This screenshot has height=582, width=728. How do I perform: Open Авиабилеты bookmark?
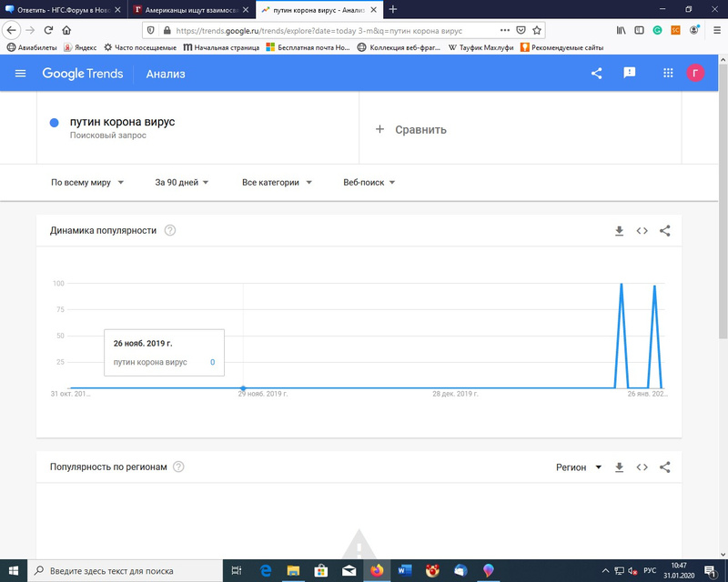(32, 47)
